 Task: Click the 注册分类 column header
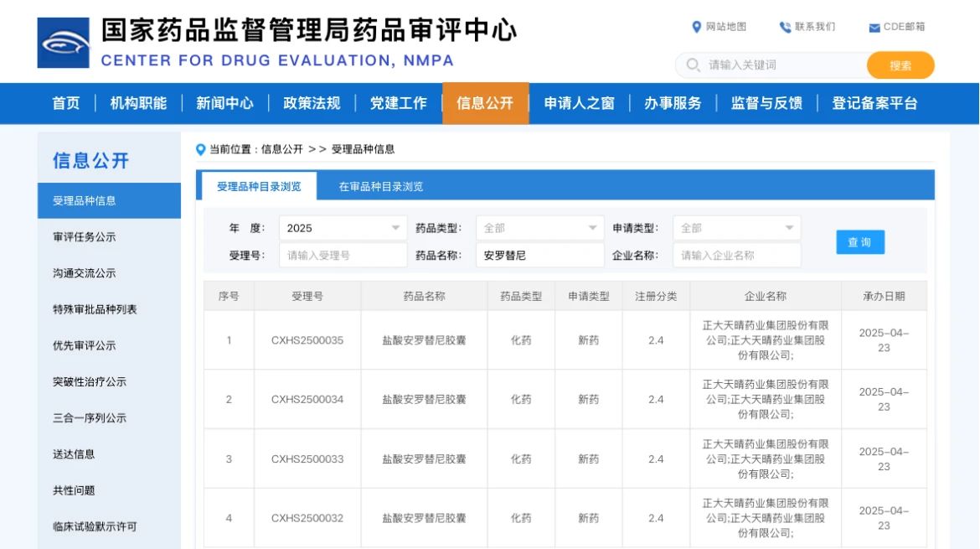[x=656, y=297]
